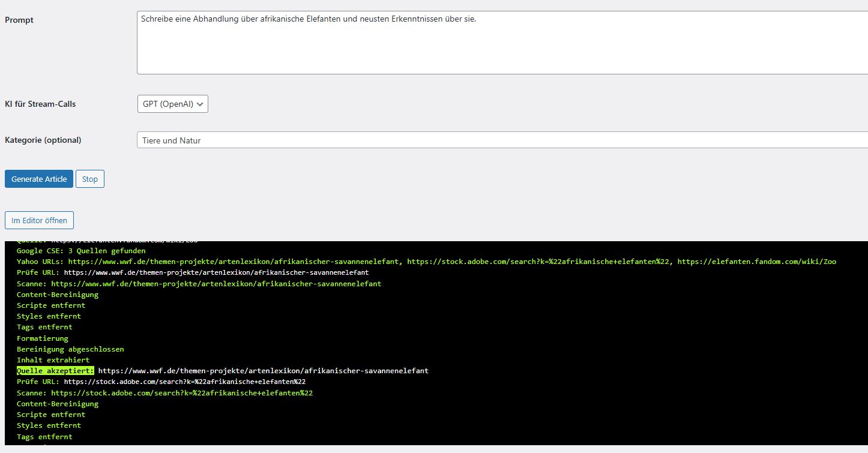Screen dimensions: 868x453
Task: Open the KI für Stream-Calls dropdown
Action: click(172, 104)
